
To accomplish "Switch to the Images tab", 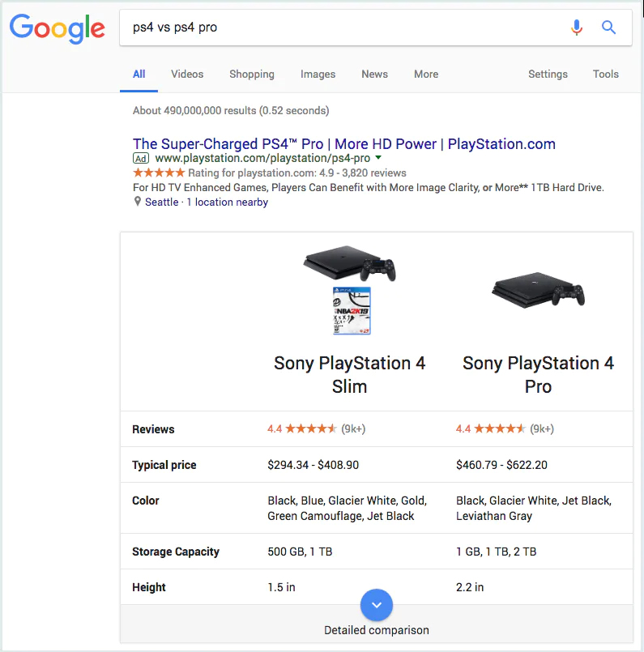I will (x=318, y=74).
